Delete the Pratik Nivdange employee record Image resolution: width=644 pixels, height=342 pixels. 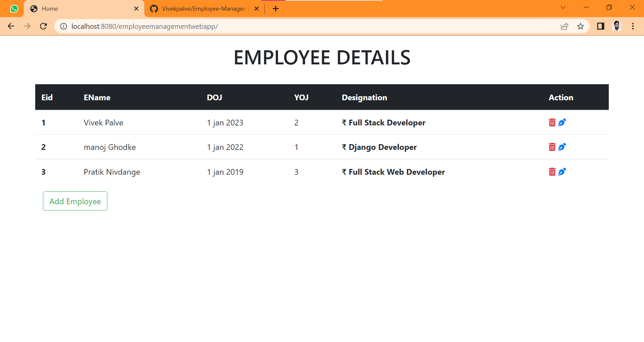point(552,172)
